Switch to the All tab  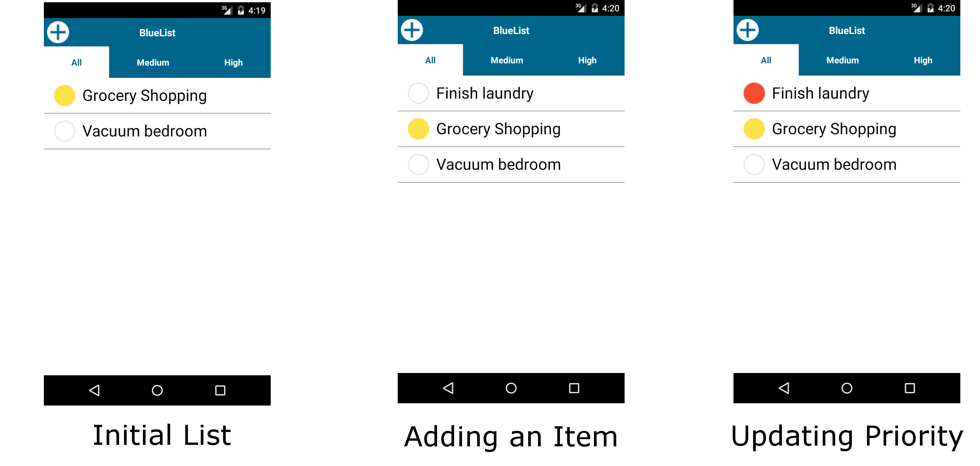point(76,61)
